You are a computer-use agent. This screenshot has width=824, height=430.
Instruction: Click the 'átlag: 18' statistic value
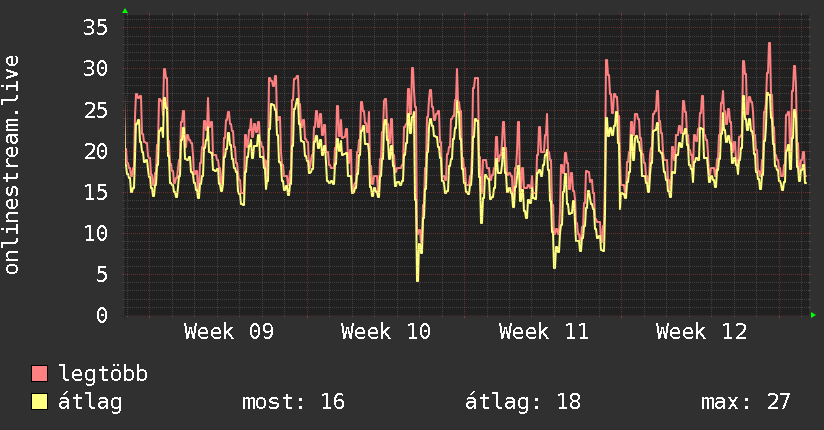pos(523,402)
